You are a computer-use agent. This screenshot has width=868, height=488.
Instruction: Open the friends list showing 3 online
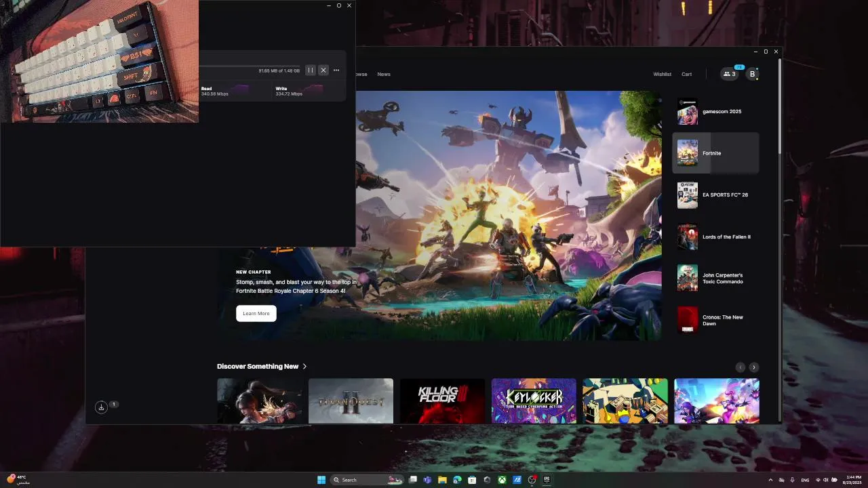tap(730, 74)
